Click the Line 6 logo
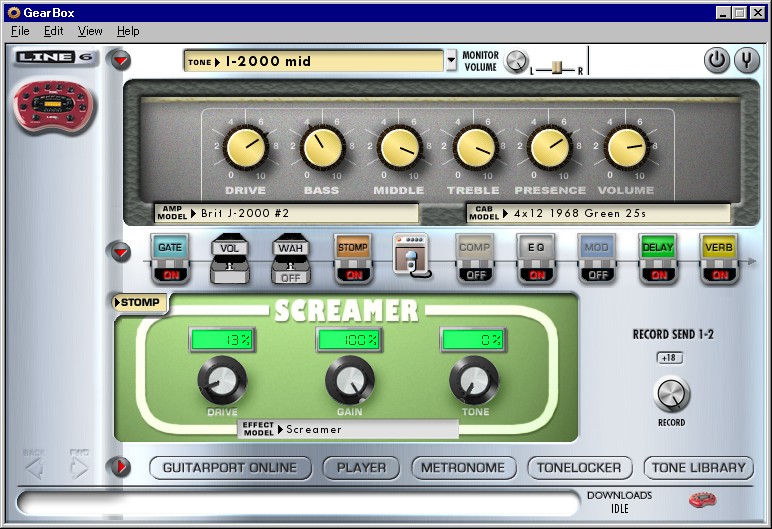This screenshot has width=772, height=529. [55, 57]
